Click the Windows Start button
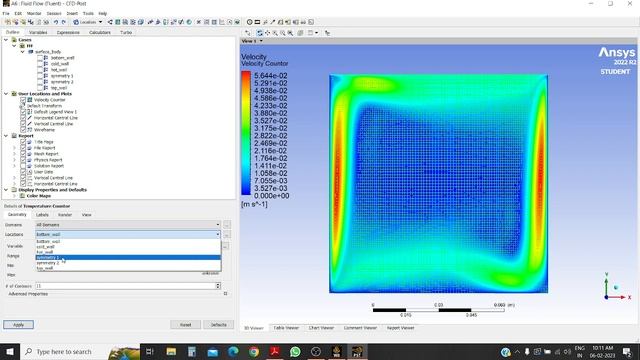Image resolution: width=640 pixels, height=360 pixels. coord(9,351)
